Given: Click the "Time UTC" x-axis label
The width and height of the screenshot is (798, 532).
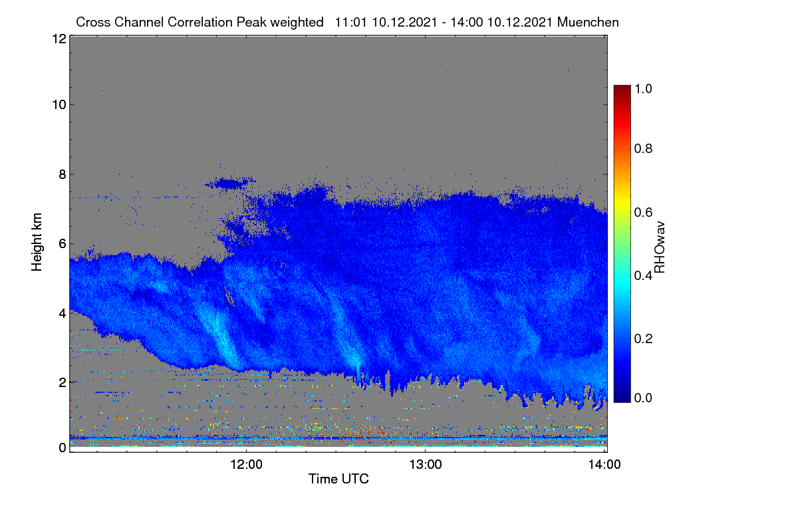Looking at the screenshot, I should coord(338,479).
